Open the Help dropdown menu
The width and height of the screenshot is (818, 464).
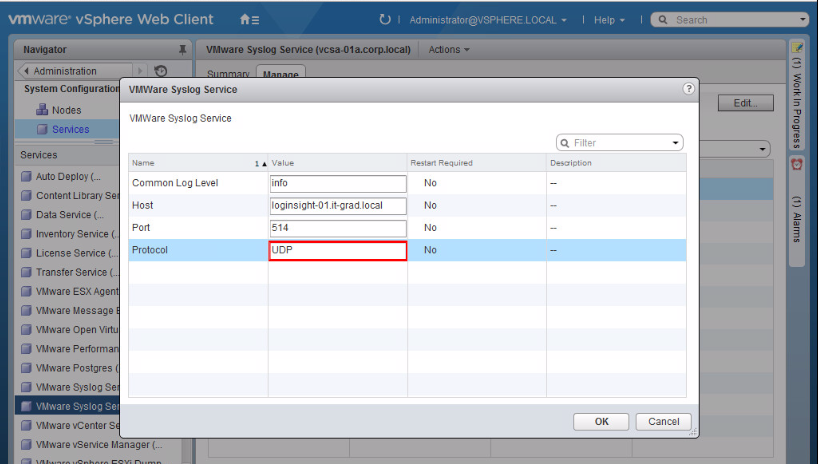[609, 20]
